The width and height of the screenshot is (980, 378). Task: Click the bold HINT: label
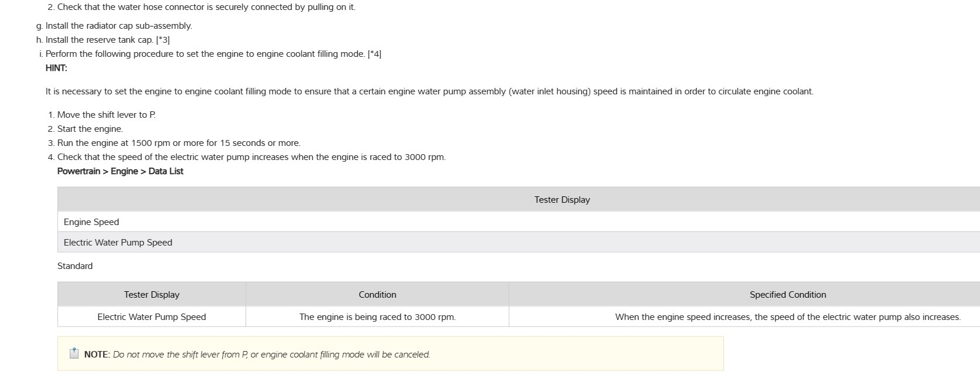click(x=56, y=68)
